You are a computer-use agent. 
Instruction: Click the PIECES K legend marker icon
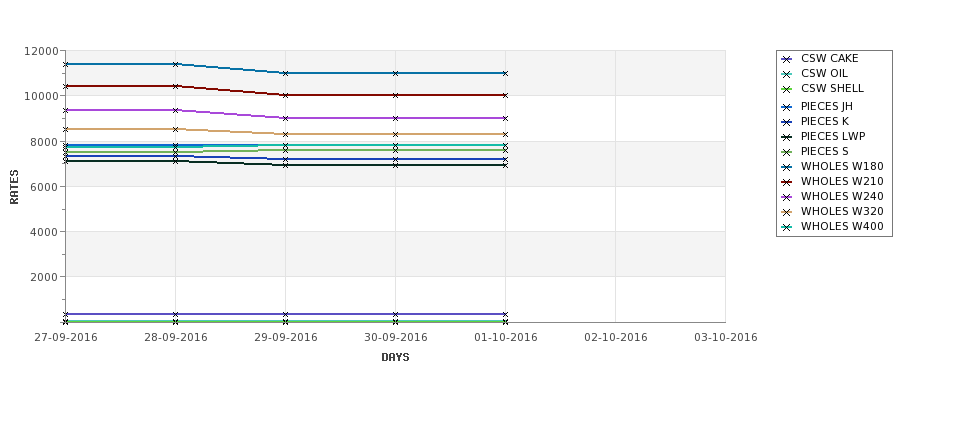[787, 122]
